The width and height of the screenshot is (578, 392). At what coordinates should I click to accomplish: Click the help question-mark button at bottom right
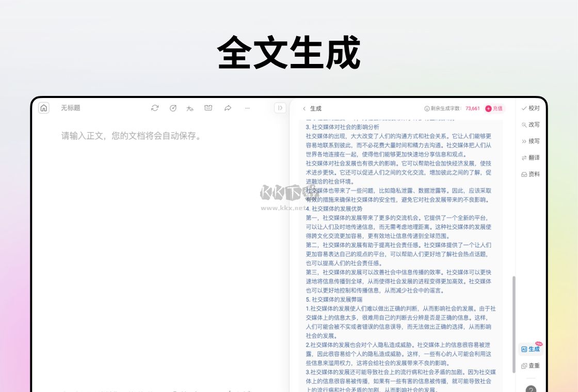pos(531,388)
